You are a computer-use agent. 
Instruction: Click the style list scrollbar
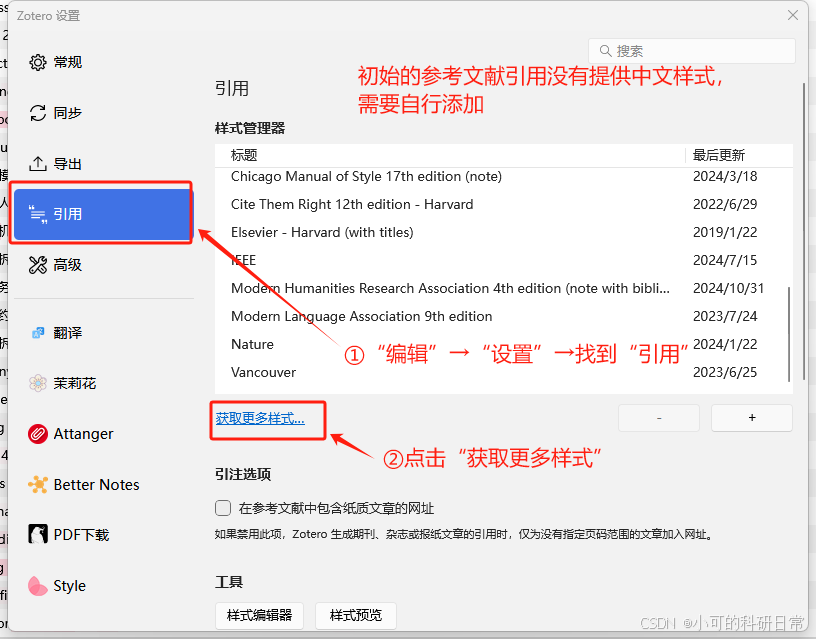[789, 334]
